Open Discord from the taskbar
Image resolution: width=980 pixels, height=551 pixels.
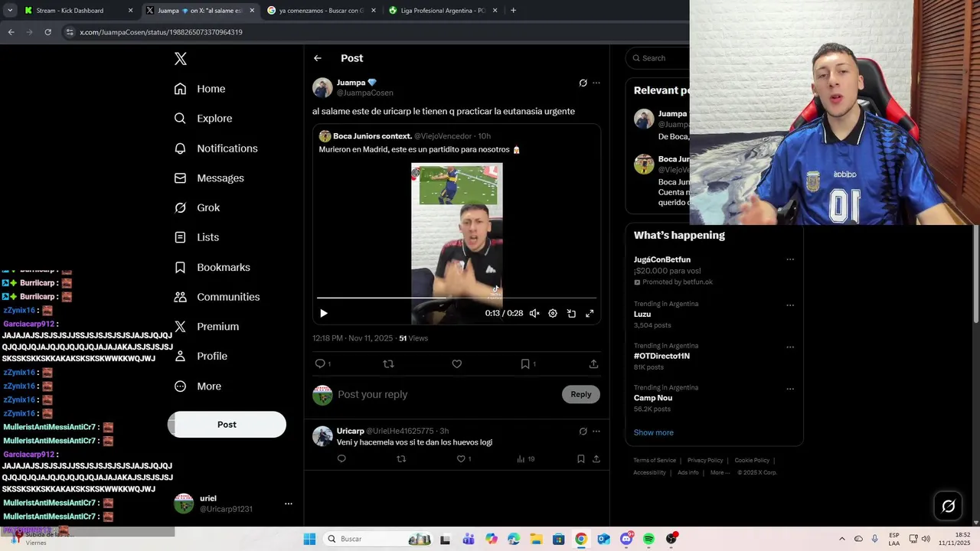pos(626,540)
